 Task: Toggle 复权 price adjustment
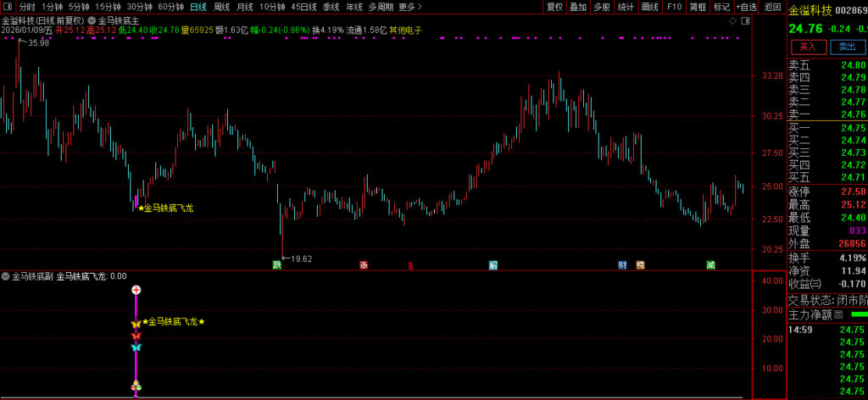pyautogui.click(x=554, y=7)
